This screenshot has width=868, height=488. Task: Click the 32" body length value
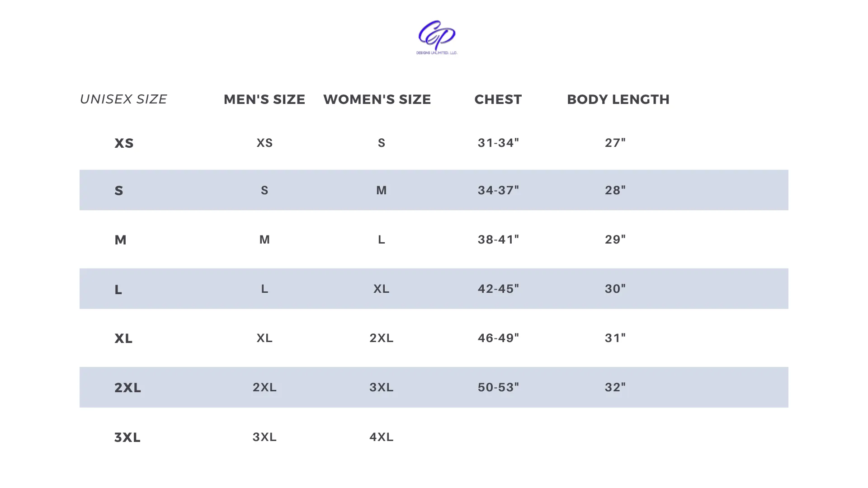[x=615, y=387]
